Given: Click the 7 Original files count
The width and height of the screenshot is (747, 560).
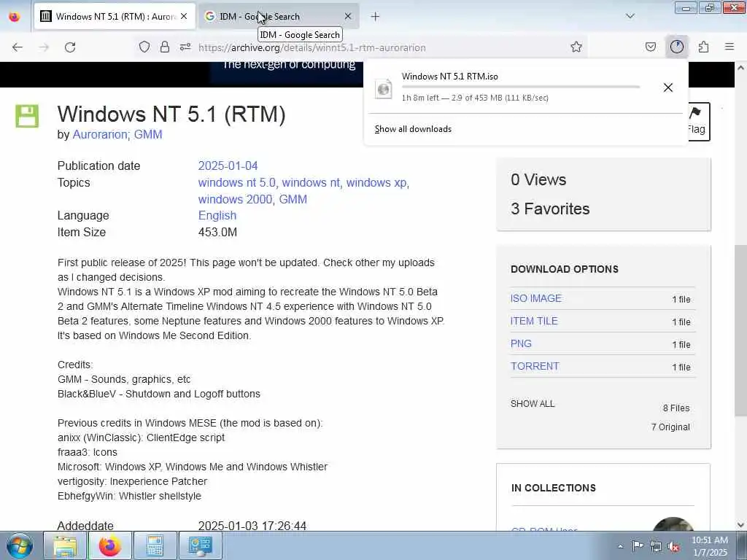Looking at the screenshot, I should point(670,427).
